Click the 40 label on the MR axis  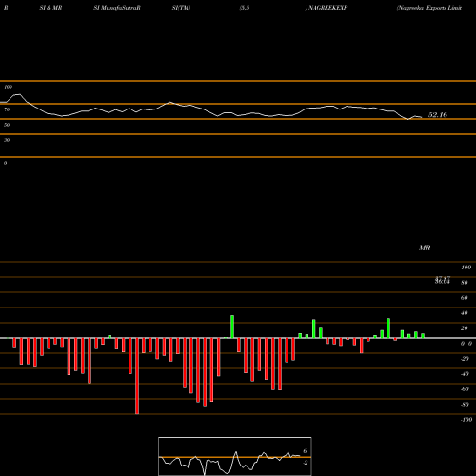point(465,313)
